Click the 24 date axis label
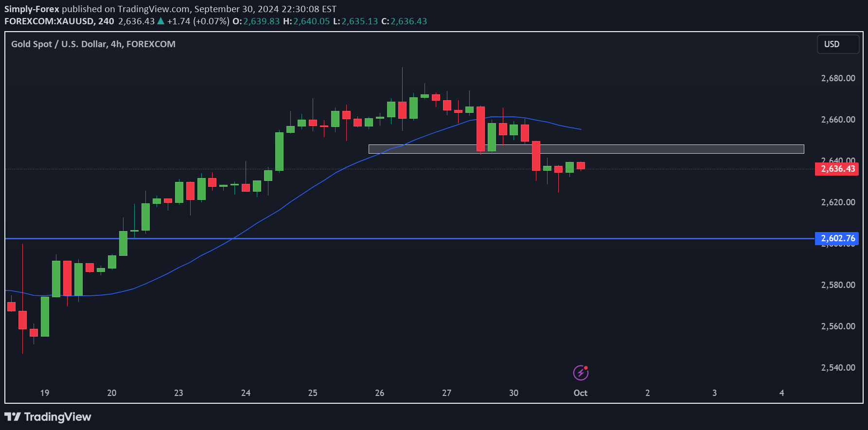This screenshot has height=430, width=868. [246, 393]
